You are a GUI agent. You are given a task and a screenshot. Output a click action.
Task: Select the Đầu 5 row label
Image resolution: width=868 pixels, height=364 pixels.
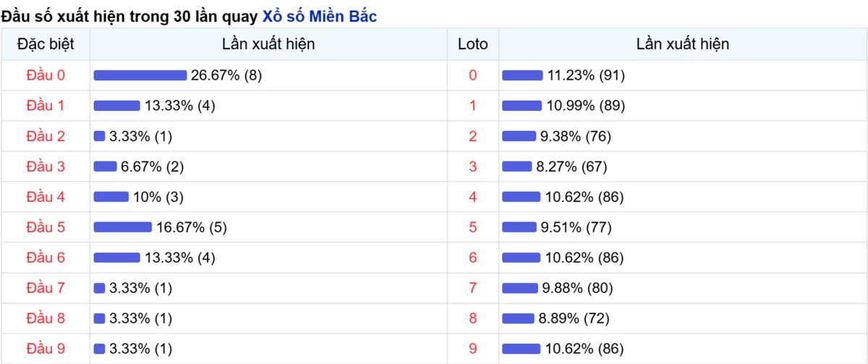click(46, 227)
